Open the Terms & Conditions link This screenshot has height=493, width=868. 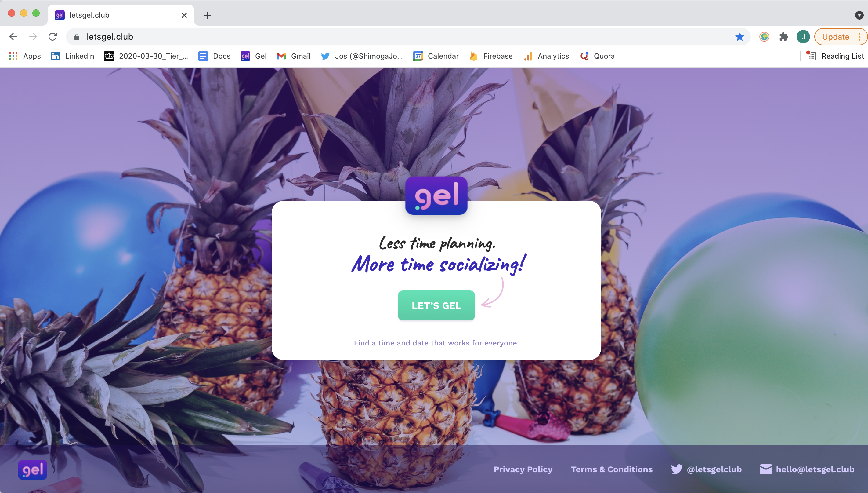point(612,469)
